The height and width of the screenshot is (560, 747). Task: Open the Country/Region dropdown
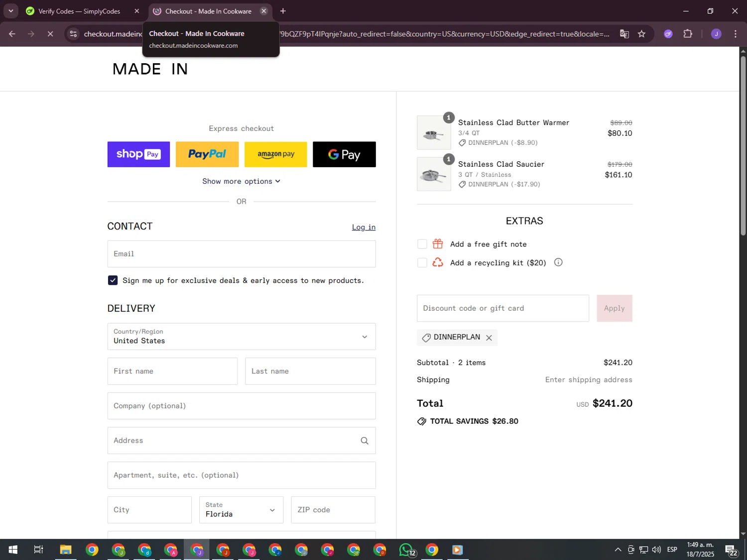pyautogui.click(x=242, y=336)
